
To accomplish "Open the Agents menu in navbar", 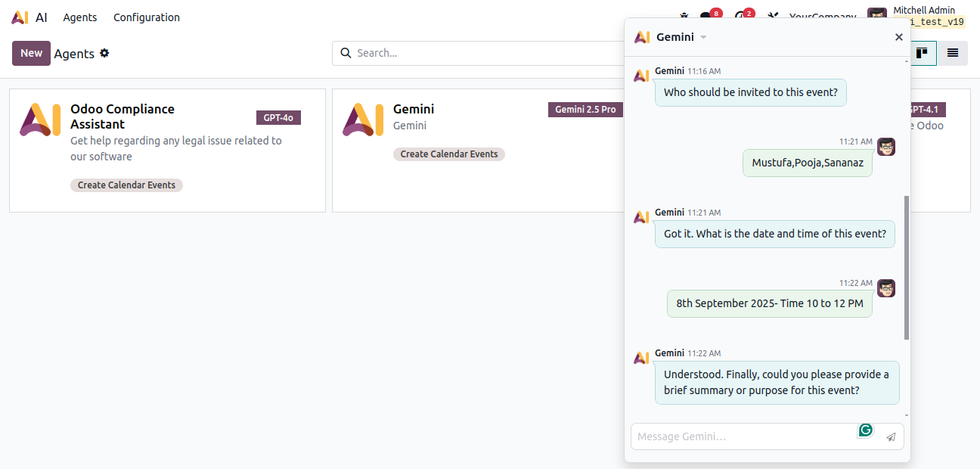I will click(79, 17).
